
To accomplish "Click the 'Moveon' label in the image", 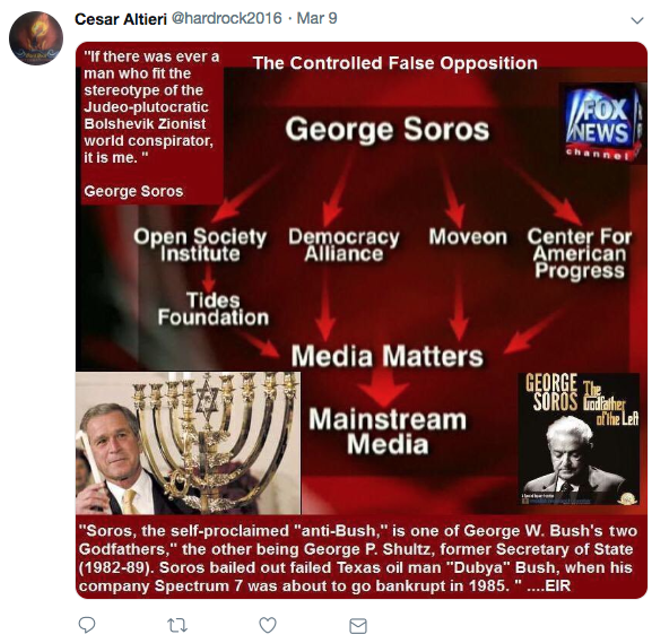I will [x=468, y=237].
